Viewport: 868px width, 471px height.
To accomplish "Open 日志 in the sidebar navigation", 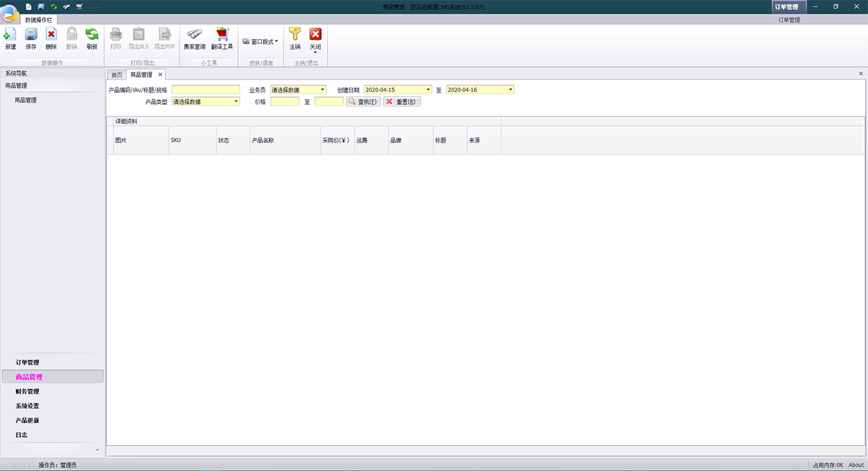I will click(x=22, y=435).
